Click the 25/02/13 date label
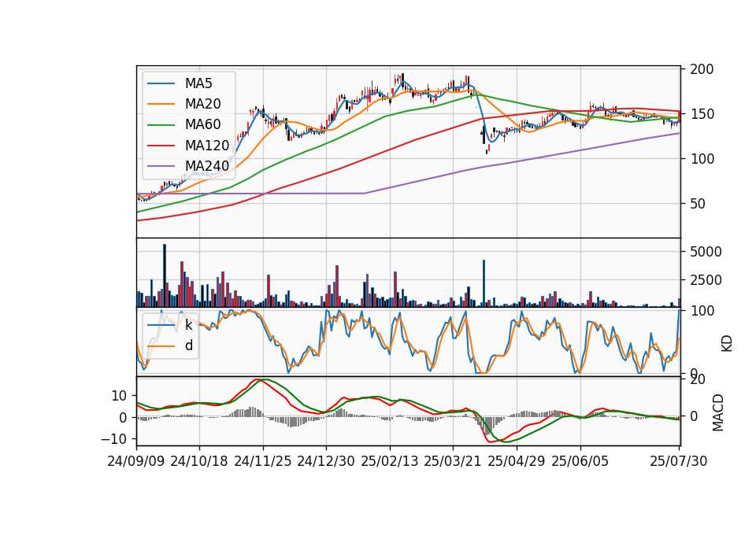The height and width of the screenshot is (543, 756). (390, 461)
